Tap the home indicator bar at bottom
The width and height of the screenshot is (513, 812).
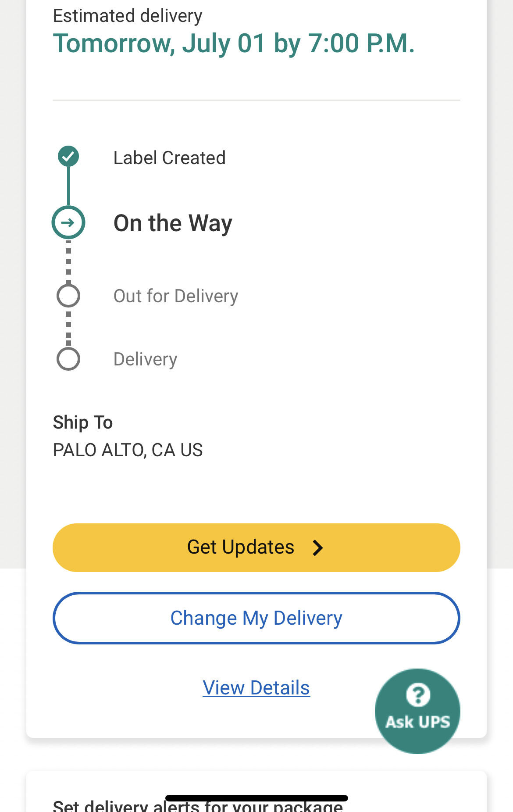click(256, 798)
